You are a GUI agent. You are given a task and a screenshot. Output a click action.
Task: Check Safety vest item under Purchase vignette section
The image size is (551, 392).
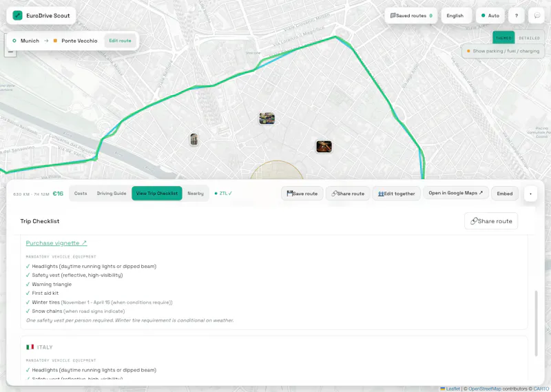click(74, 276)
